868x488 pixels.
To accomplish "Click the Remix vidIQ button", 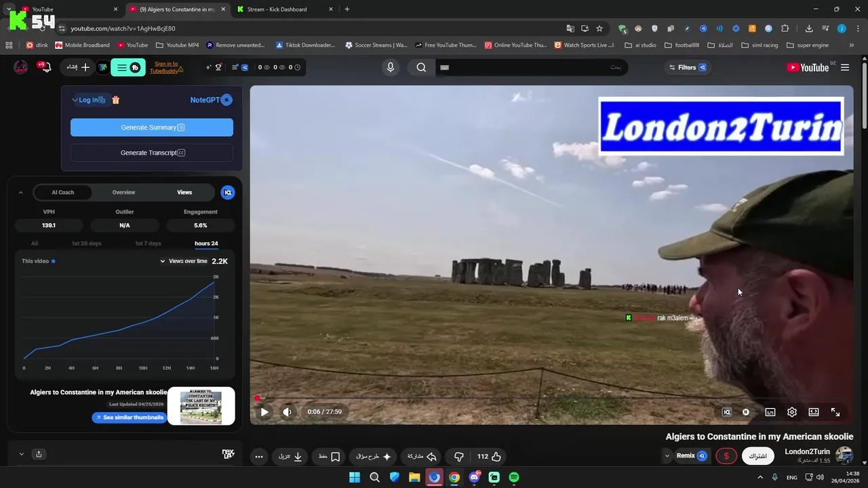I will (692, 456).
